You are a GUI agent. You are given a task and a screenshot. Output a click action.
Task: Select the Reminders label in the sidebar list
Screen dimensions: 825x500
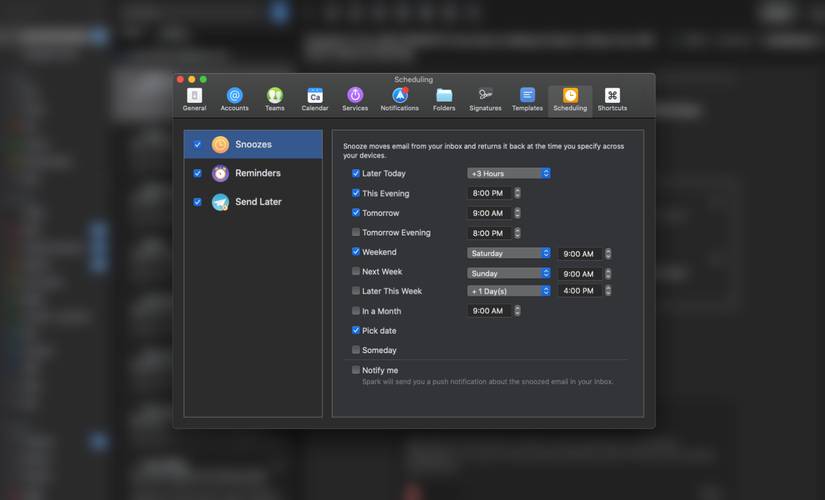click(258, 173)
